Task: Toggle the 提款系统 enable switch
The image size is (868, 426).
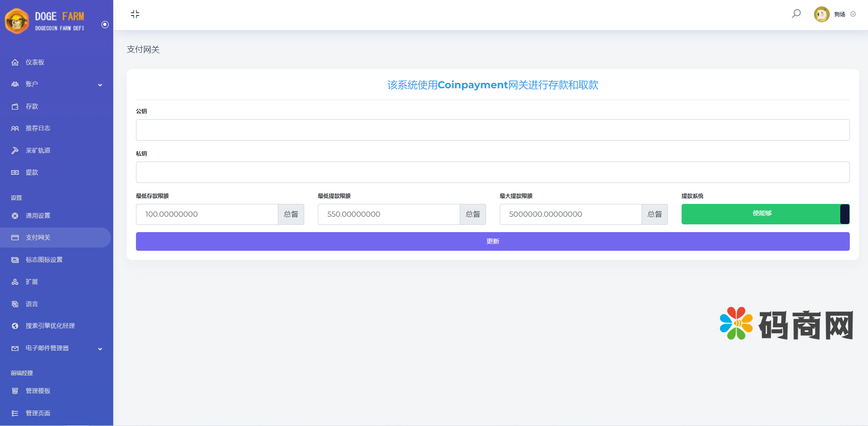Action: coord(765,214)
